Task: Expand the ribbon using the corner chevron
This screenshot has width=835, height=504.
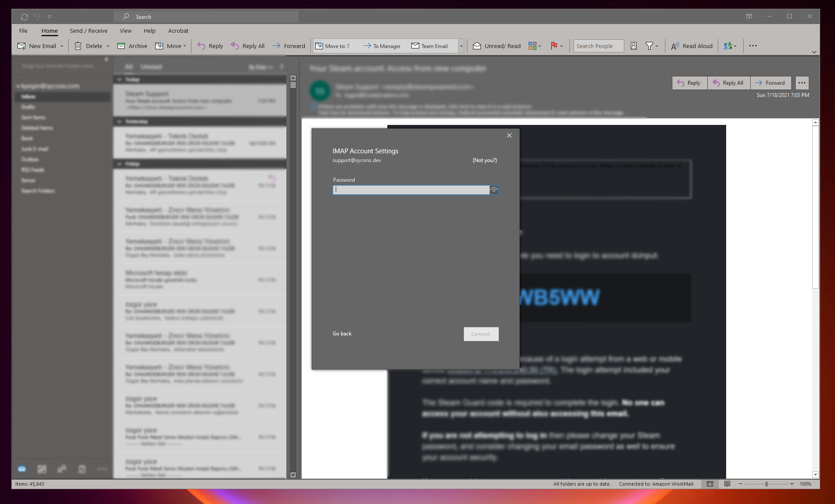Action: (x=814, y=52)
